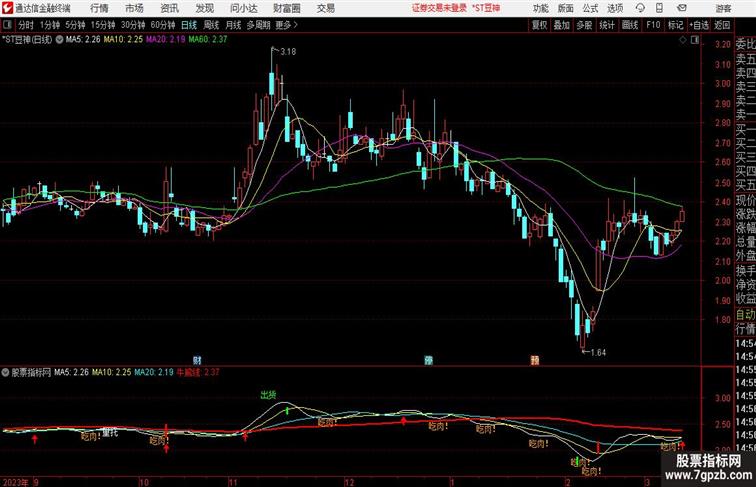Switch to 分时 chart period
Screen dimensions: 756x487
point(26,25)
